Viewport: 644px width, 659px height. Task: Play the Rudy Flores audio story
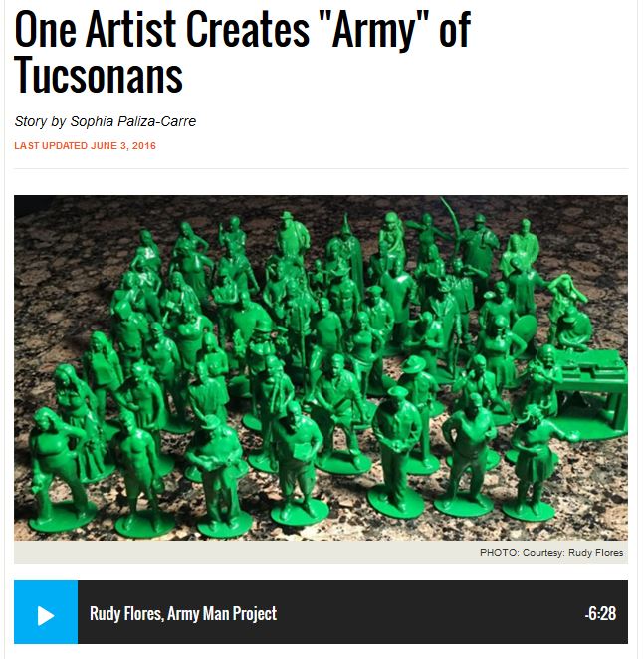(46, 612)
